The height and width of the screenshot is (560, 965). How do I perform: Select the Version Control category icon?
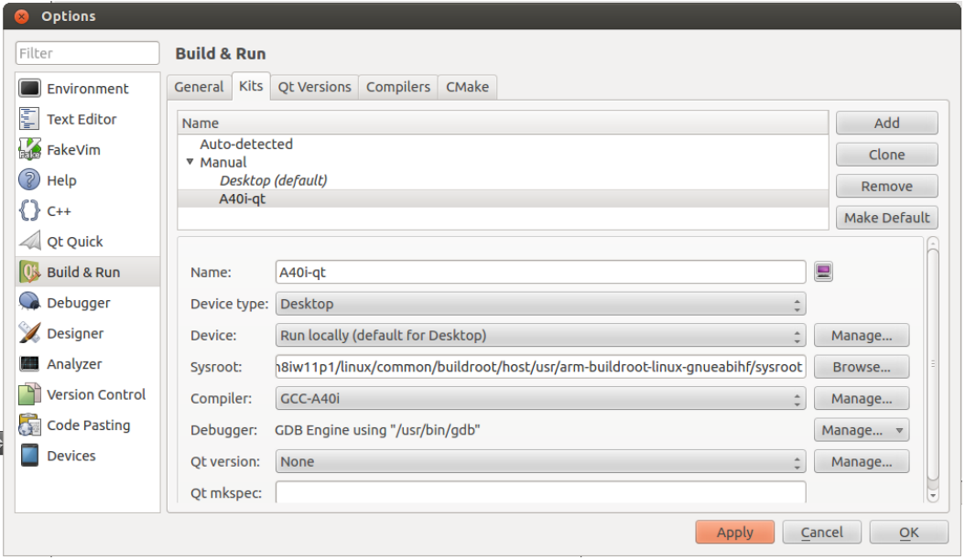[x=30, y=394]
